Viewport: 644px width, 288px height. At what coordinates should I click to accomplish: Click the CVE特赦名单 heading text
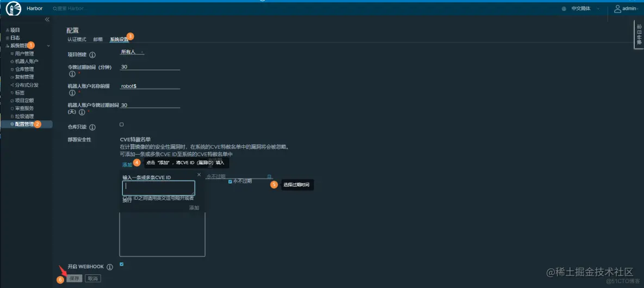(135, 139)
